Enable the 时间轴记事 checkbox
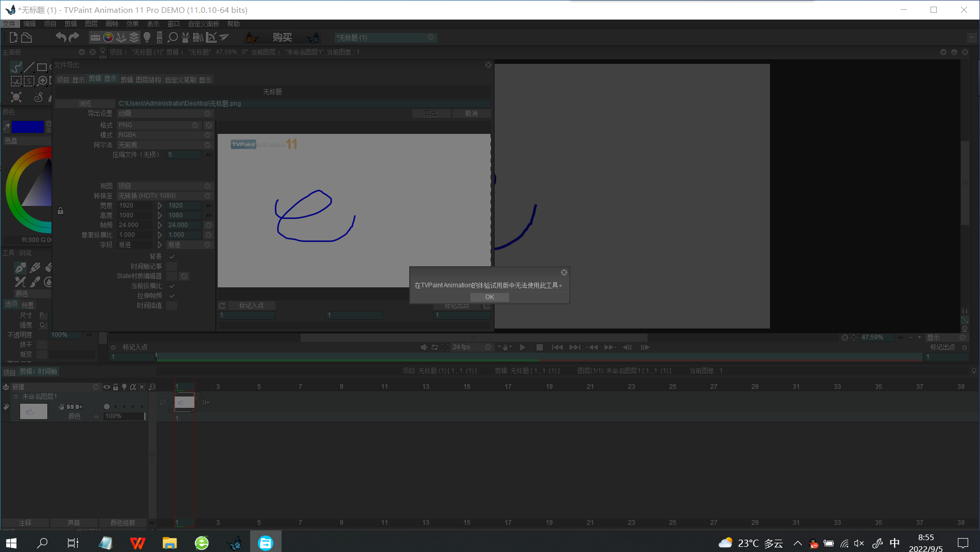 [x=172, y=266]
